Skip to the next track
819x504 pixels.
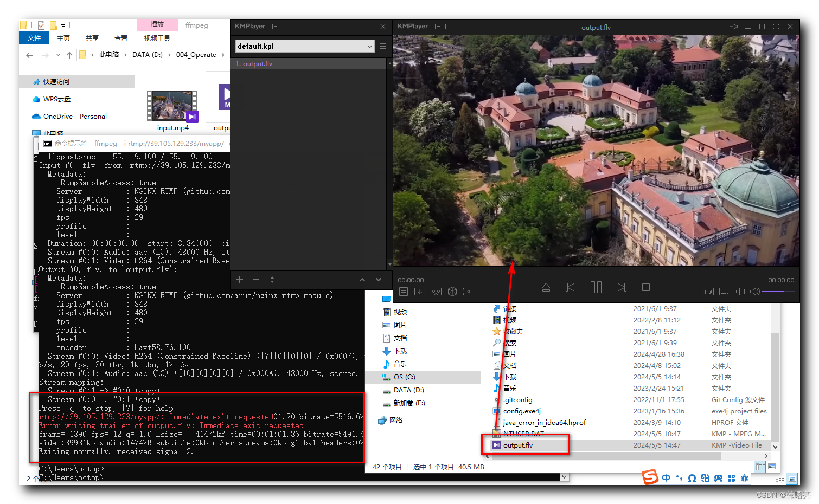[622, 287]
